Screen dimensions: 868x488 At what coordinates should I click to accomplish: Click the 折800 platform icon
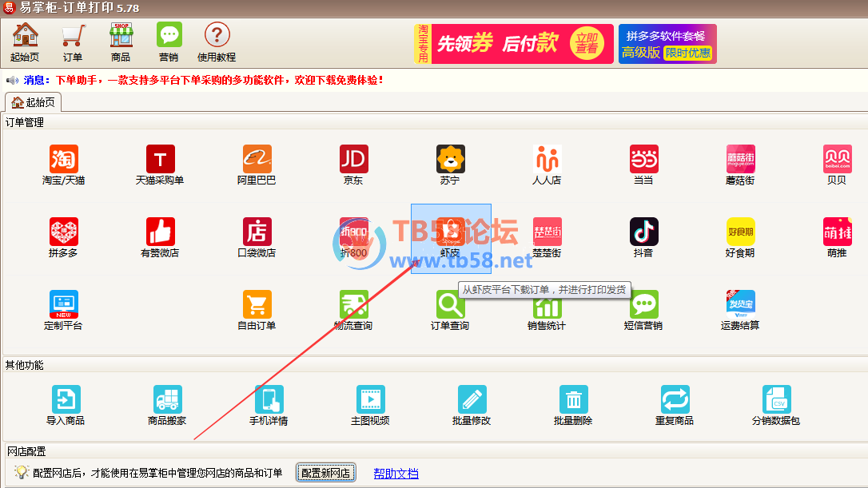(354, 238)
